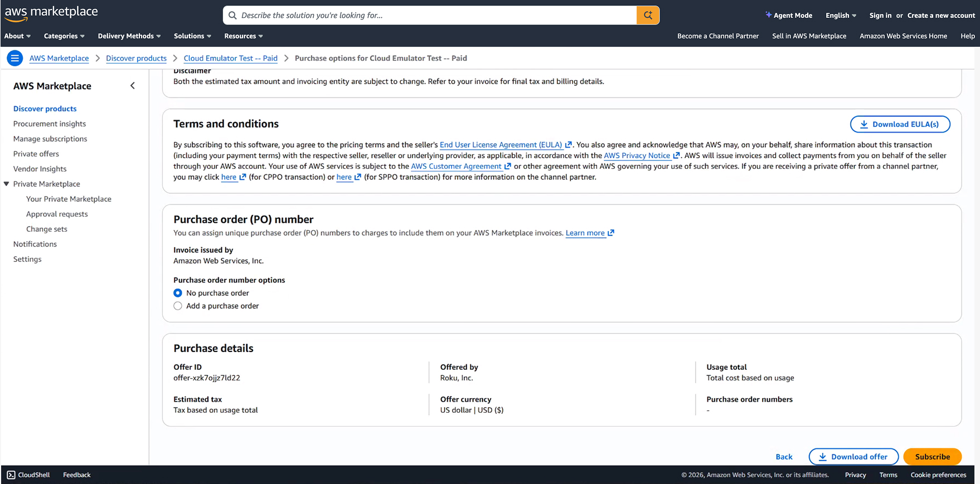
Task: Open the Categories dropdown menu
Action: click(x=64, y=36)
